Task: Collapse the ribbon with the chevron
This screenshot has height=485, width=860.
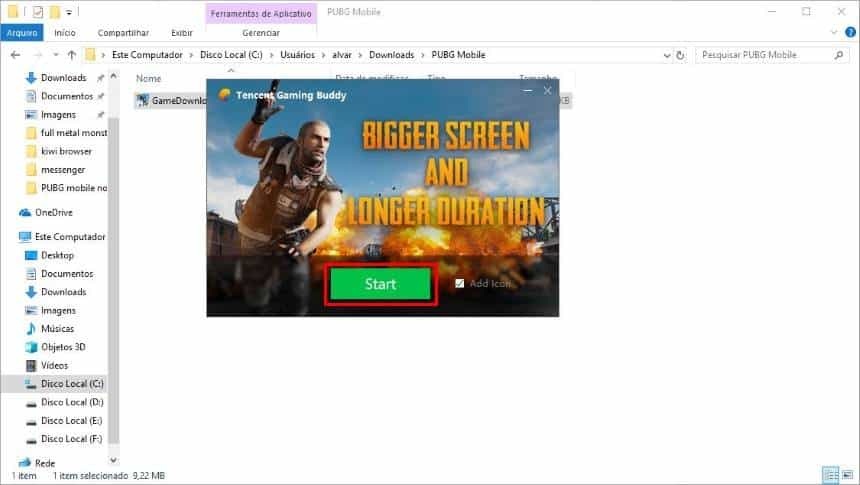Action: [834, 32]
